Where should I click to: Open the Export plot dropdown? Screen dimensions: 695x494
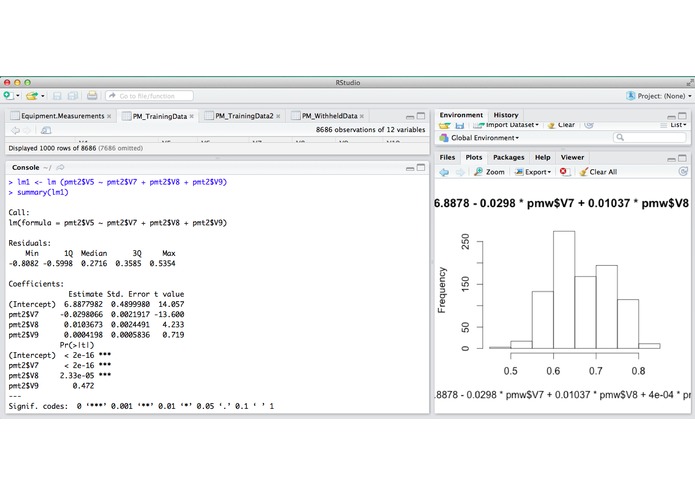533,172
